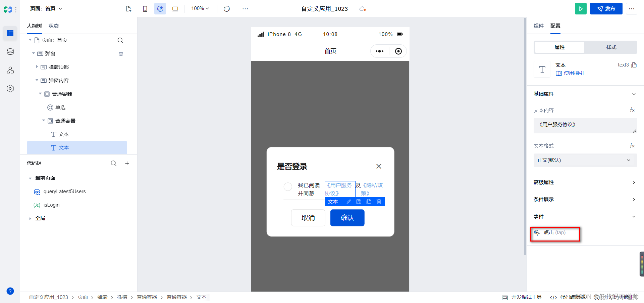Viewport: 644px width, 303px height.
Task: Add a new item in code area
Action: 127,163
